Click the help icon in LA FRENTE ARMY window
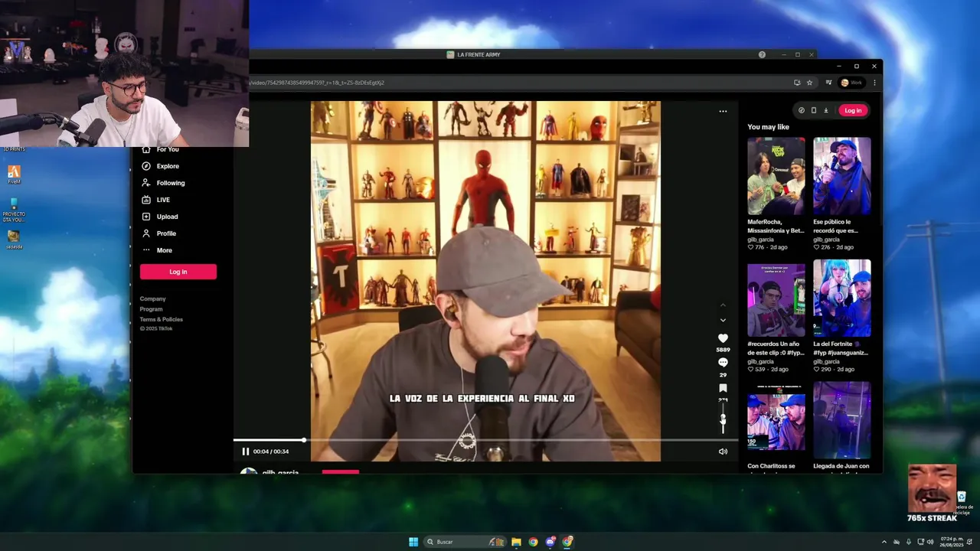The width and height of the screenshot is (980, 551). [762, 54]
